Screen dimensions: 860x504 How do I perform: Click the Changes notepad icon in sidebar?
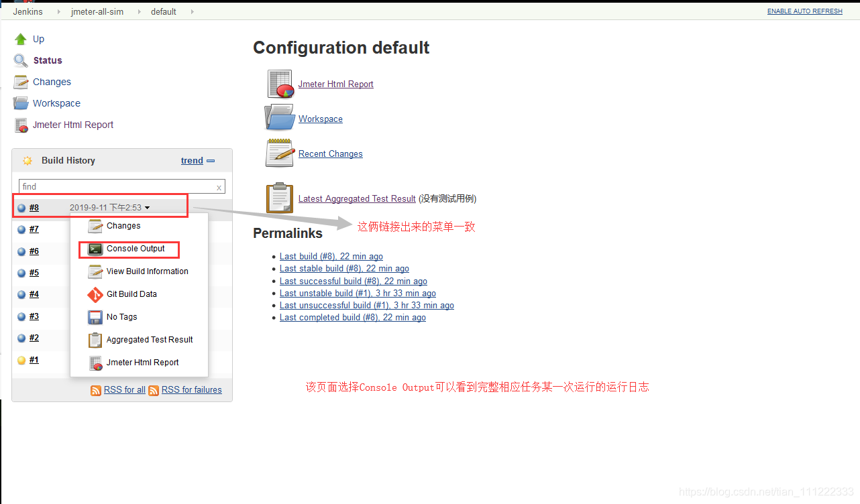pos(21,82)
